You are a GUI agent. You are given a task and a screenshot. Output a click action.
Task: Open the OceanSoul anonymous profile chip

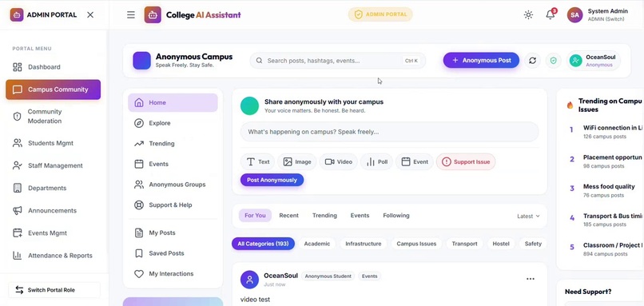click(593, 61)
